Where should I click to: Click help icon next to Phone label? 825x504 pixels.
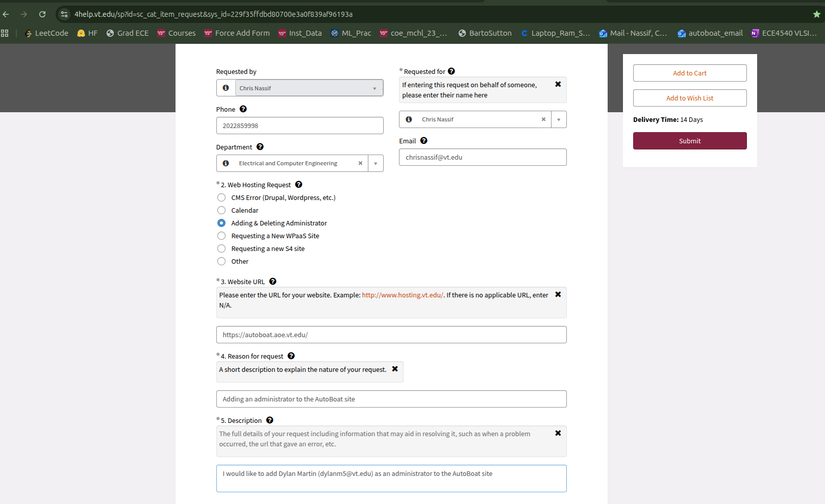tap(243, 109)
